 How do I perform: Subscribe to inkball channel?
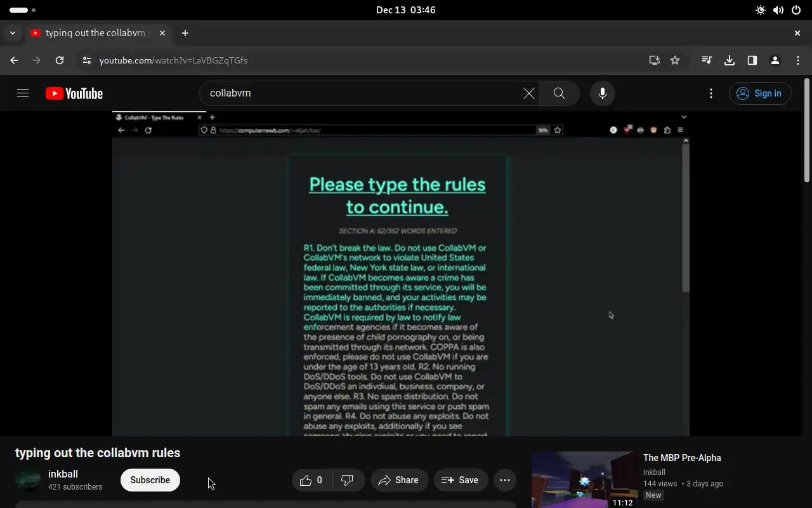tap(150, 480)
